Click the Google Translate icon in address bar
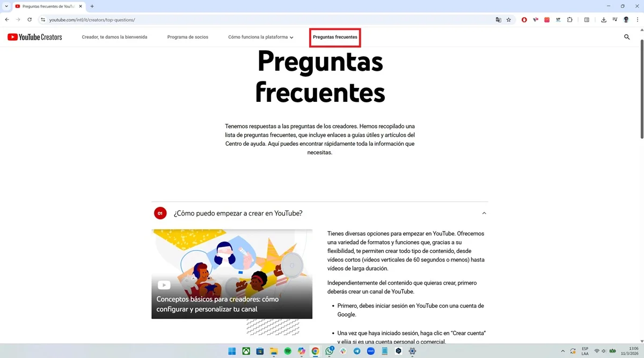 (498, 19)
